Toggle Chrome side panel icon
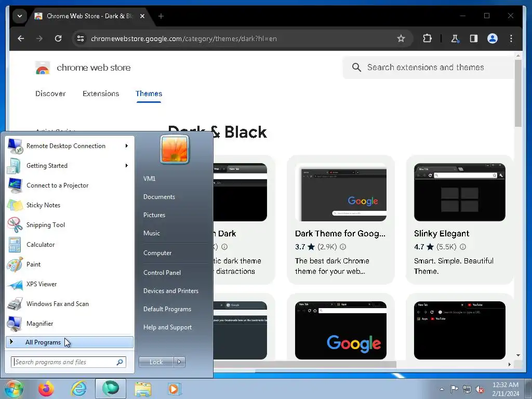 point(474,38)
